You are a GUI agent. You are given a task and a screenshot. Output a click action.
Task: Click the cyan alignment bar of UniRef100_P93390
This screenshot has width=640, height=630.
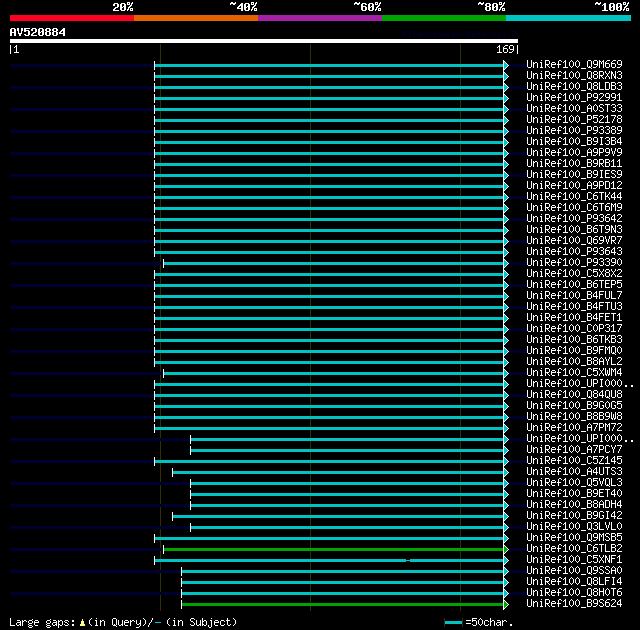point(334,264)
